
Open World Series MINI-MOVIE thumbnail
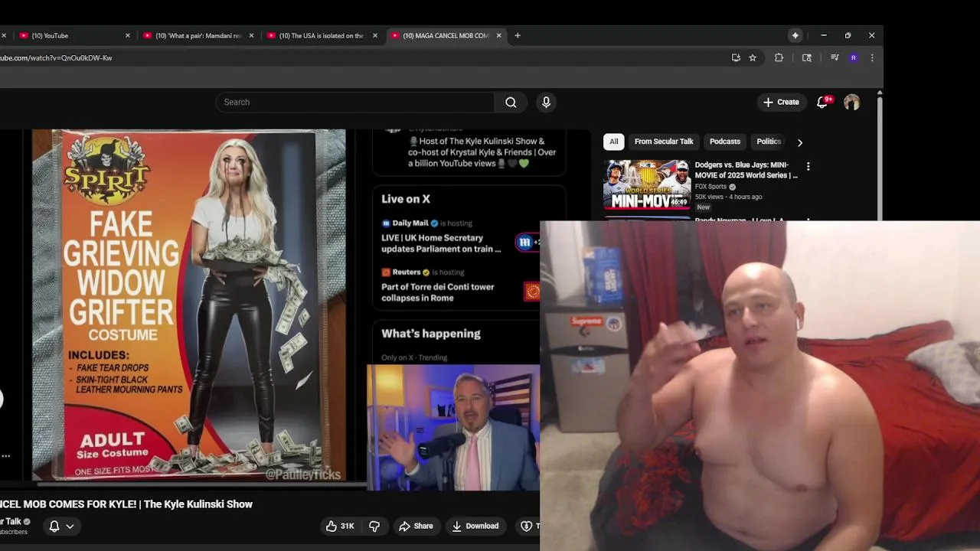[x=647, y=184]
